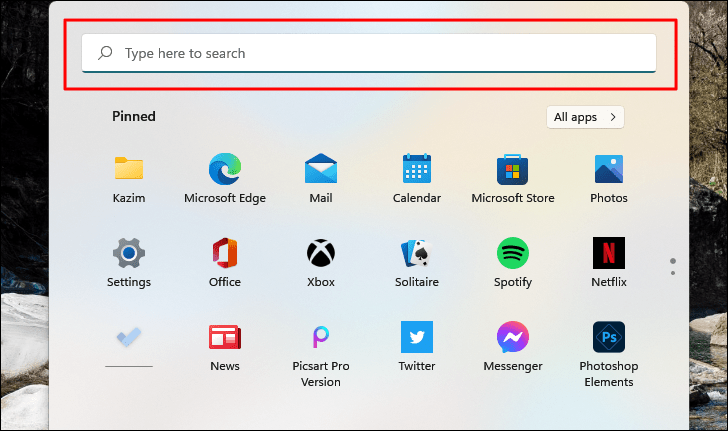
Task: Launch the Office app
Action: 225,262
